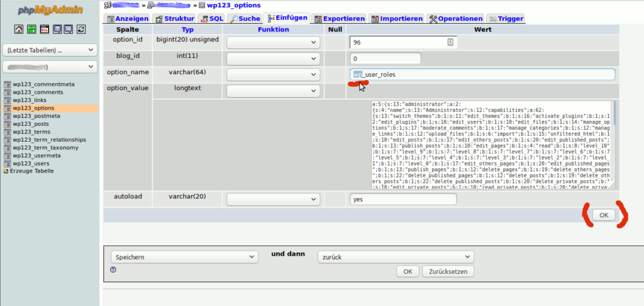This screenshot has width=644, height=306.
Task: Select the Einfügen tab
Action: 287,18
